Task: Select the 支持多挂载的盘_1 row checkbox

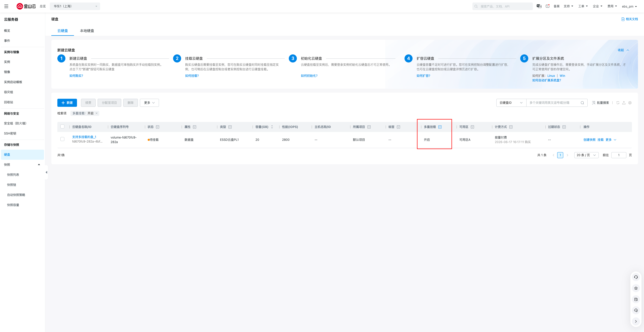Action: (x=62, y=139)
